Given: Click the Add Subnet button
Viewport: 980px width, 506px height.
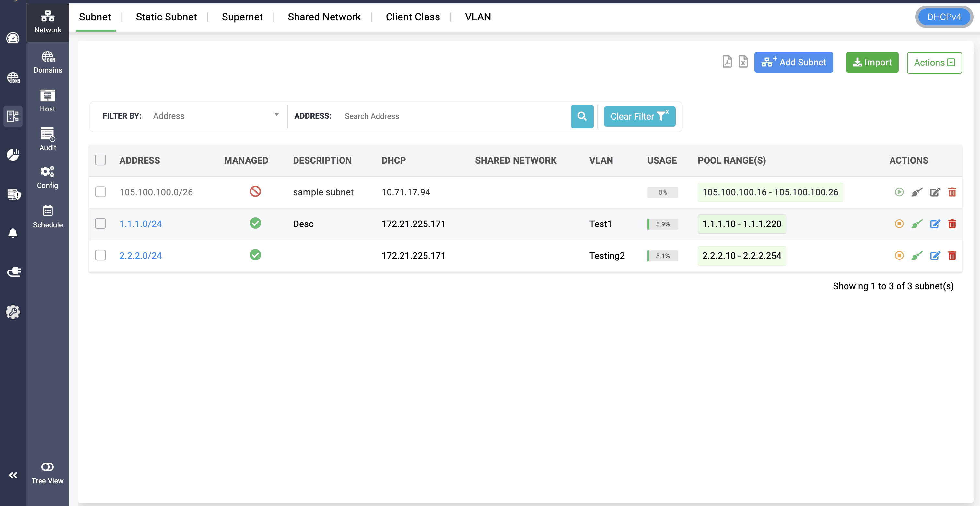Looking at the screenshot, I should [x=793, y=62].
